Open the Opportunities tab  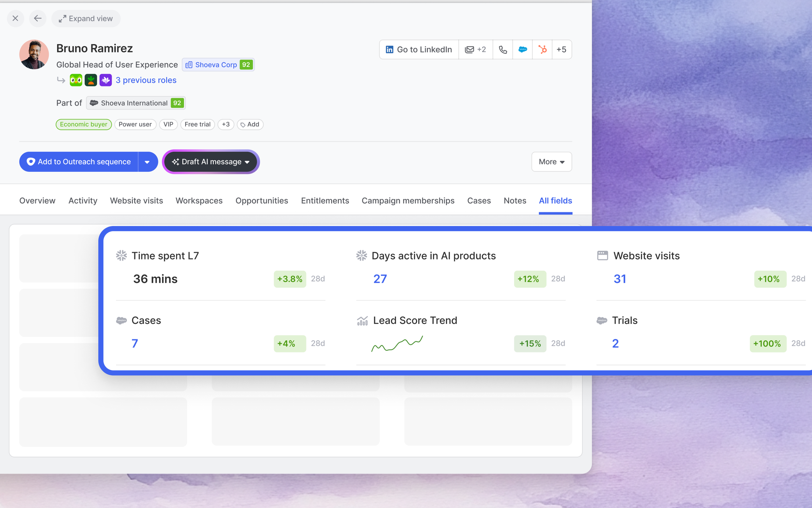point(262,201)
